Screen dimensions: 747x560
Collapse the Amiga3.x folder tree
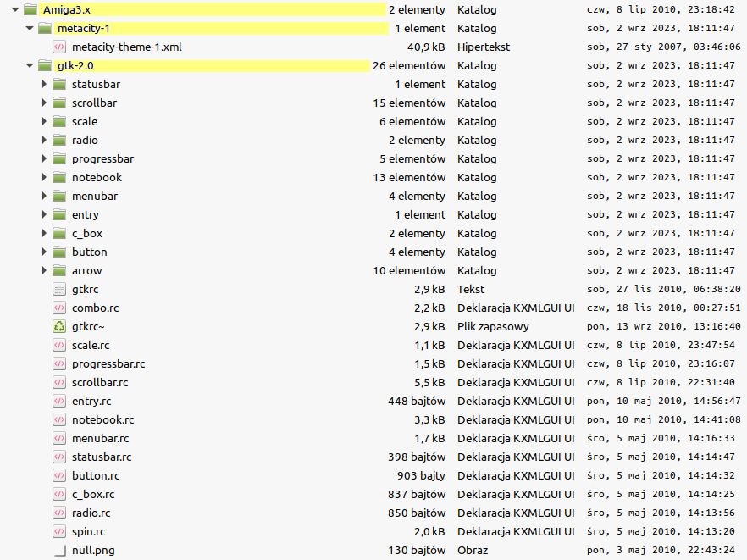15,9
